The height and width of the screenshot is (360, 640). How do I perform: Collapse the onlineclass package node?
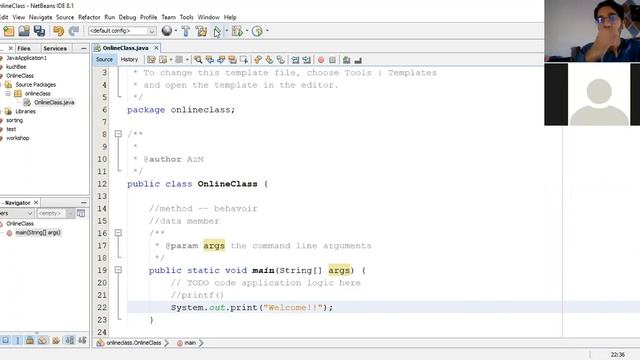7,93
